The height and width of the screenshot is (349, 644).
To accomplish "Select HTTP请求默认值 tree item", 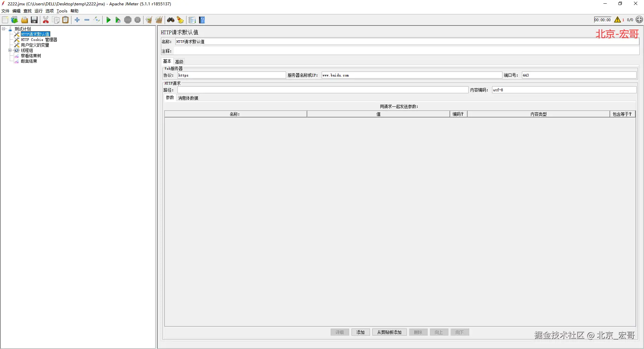I will (x=35, y=34).
